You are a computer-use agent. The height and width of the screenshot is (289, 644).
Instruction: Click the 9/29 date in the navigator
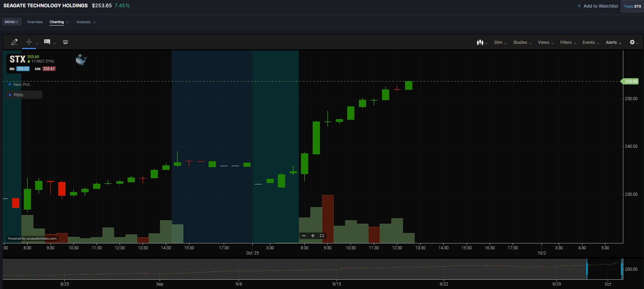pos(556,284)
